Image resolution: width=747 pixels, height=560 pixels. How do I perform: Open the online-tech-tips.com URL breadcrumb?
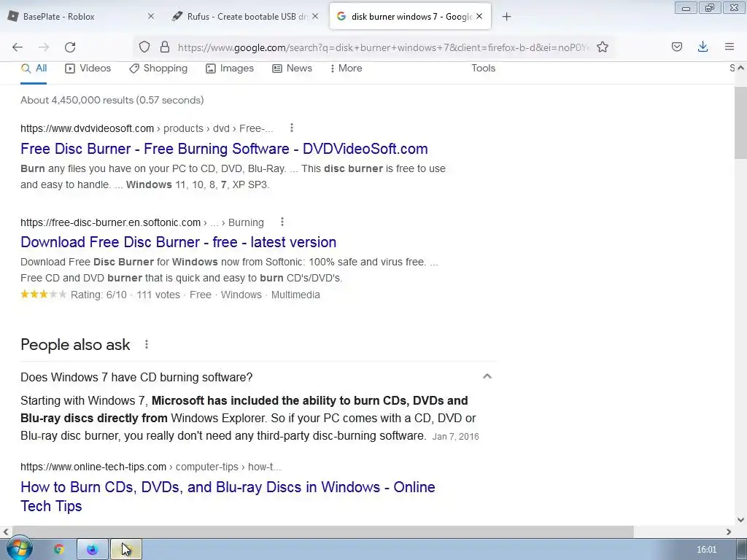click(150, 467)
